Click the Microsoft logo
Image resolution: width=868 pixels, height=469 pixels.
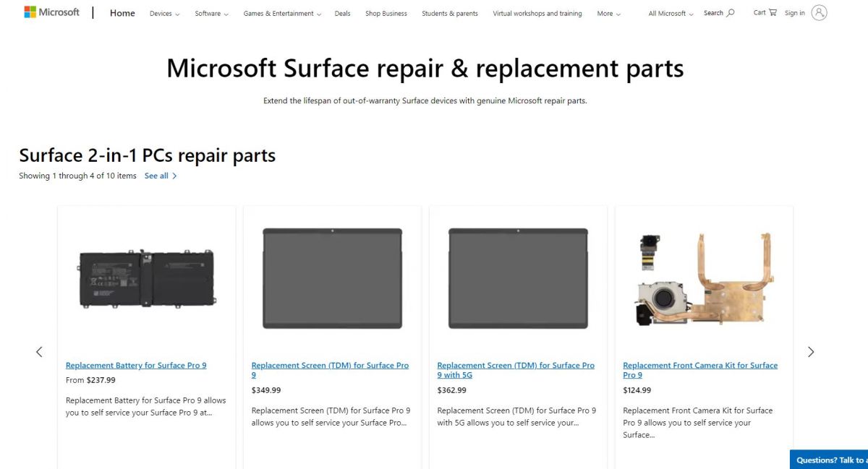(x=51, y=12)
